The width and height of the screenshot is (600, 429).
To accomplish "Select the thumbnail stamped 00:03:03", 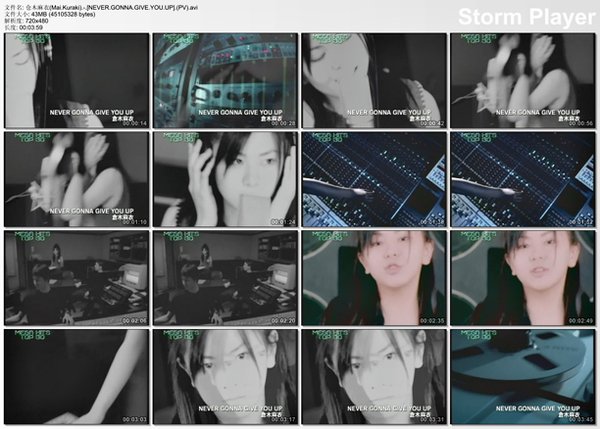I will point(77,377).
